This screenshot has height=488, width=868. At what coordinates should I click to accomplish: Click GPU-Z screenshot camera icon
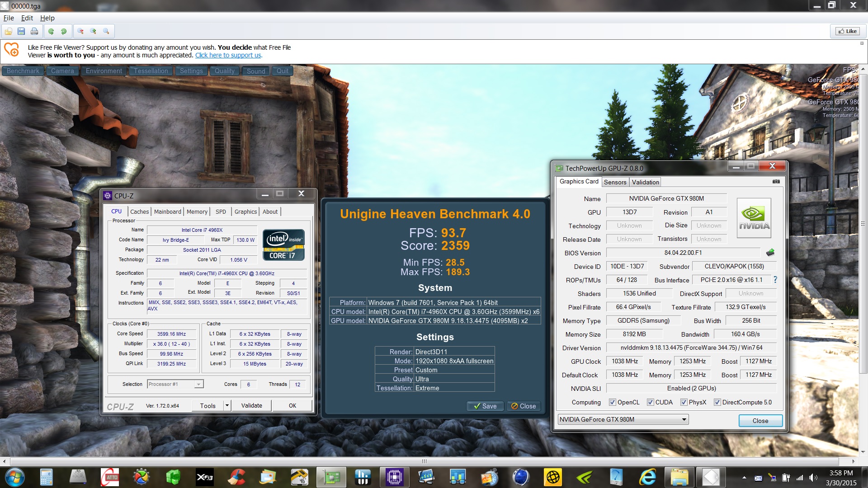[x=776, y=182]
